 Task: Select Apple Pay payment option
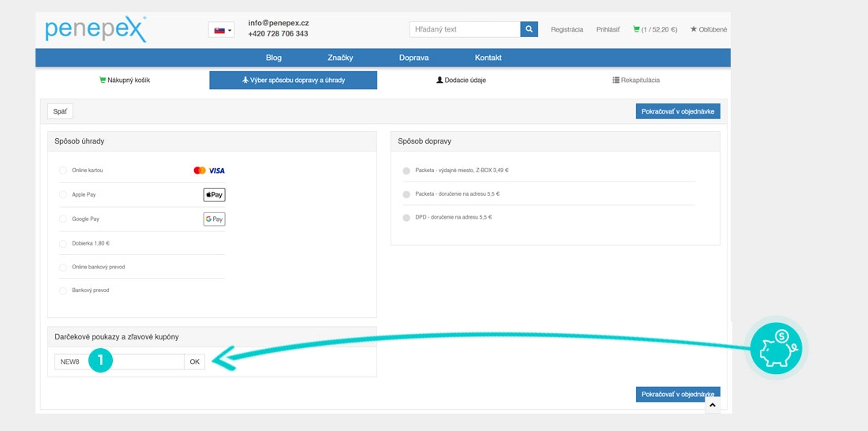click(x=63, y=194)
